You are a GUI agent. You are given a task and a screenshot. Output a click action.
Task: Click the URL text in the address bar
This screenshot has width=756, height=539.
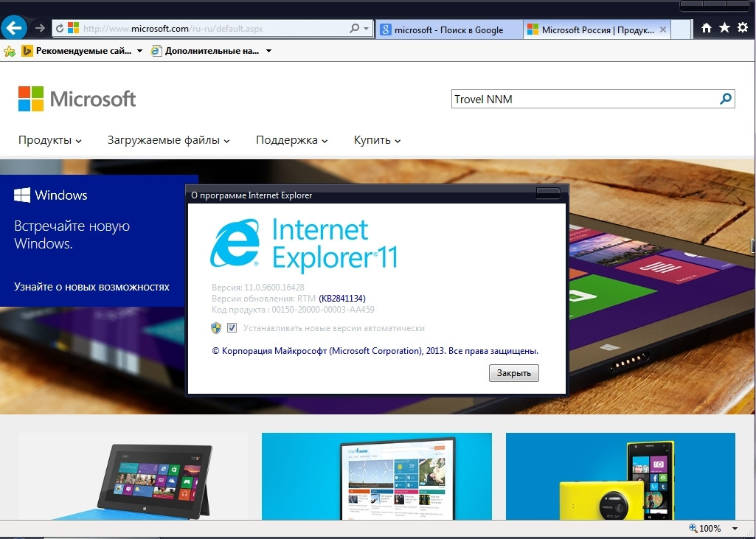(173, 29)
